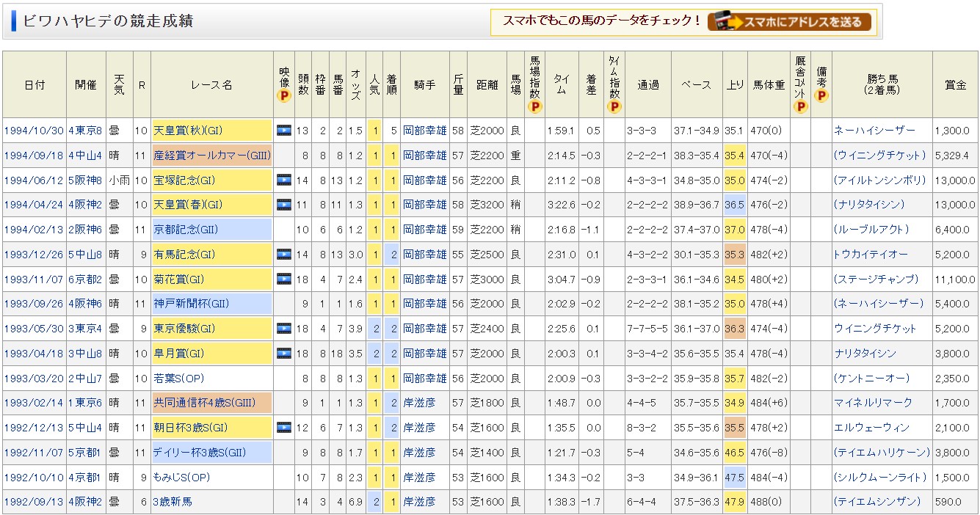Open 神戸新聞杯(GII) race link
The width and height of the screenshot is (980, 515).
[189, 304]
